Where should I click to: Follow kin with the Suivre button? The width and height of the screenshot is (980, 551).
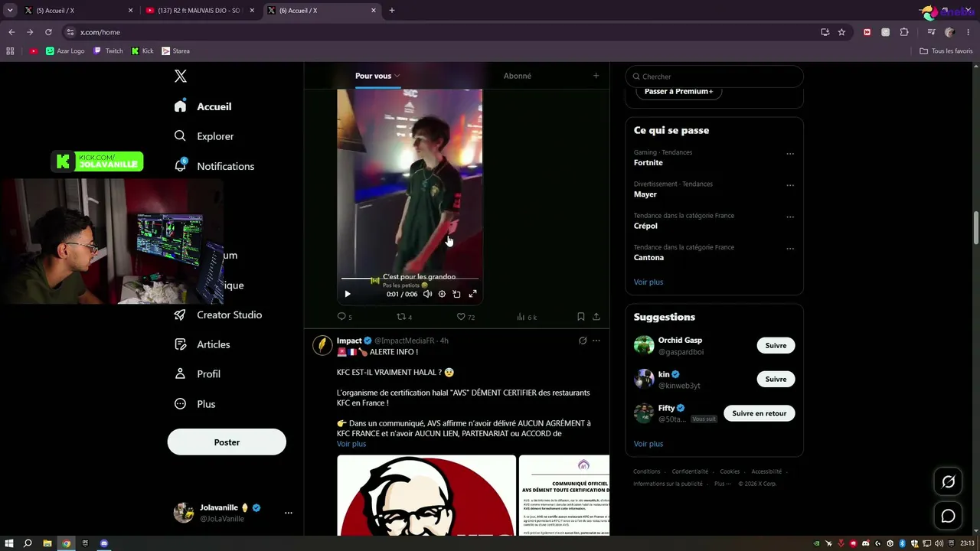point(776,379)
